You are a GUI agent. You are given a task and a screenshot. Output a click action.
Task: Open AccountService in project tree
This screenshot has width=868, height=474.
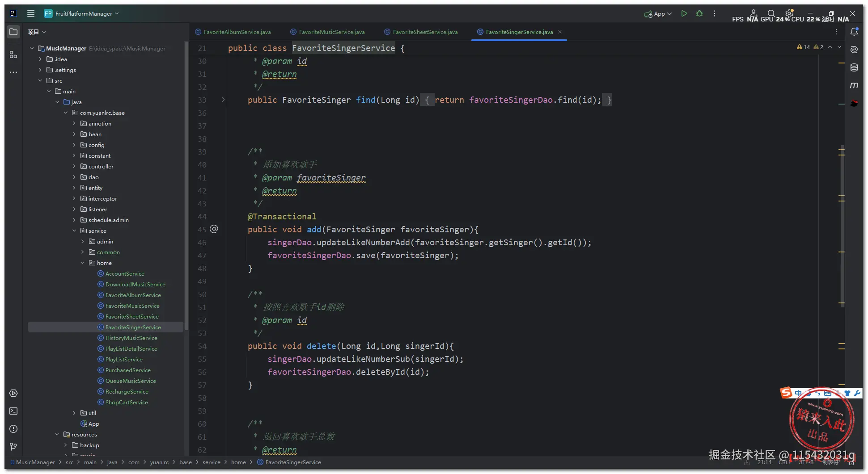coord(125,273)
